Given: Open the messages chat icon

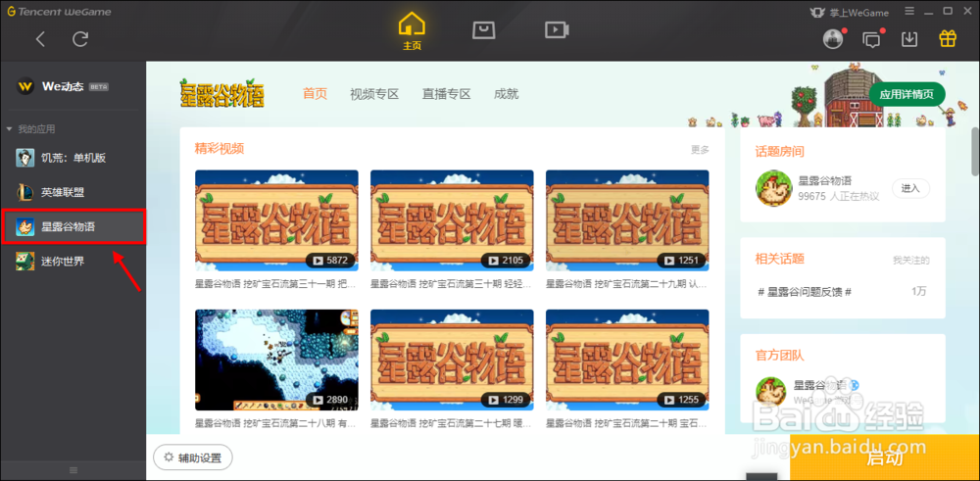Looking at the screenshot, I should coord(871,39).
